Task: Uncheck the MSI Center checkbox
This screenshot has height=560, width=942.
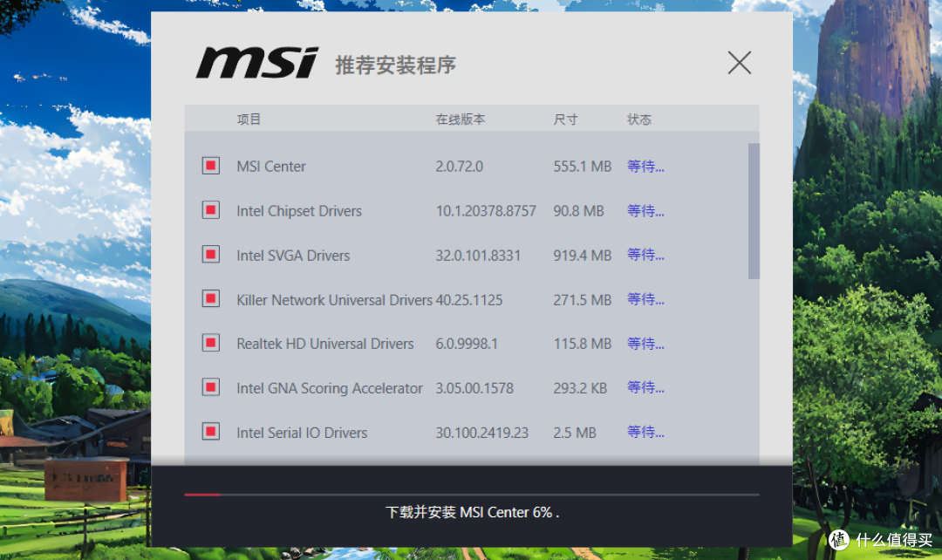Action: point(211,166)
